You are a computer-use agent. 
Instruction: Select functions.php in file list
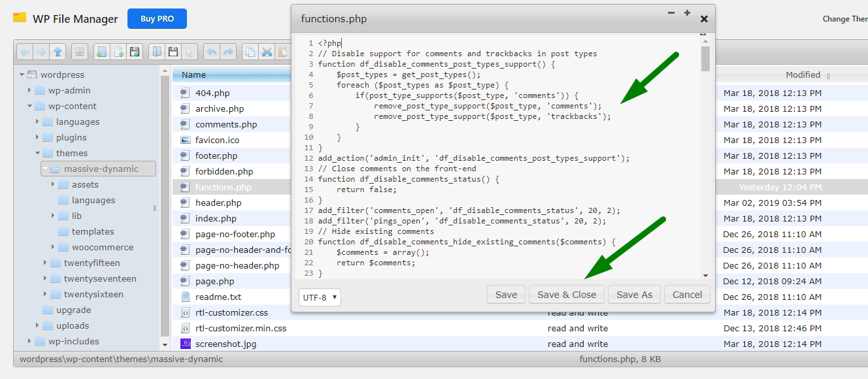224,188
